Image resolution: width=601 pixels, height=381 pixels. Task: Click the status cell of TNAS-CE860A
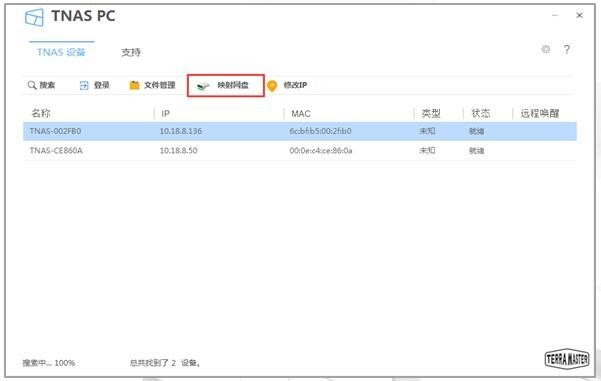(x=477, y=151)
